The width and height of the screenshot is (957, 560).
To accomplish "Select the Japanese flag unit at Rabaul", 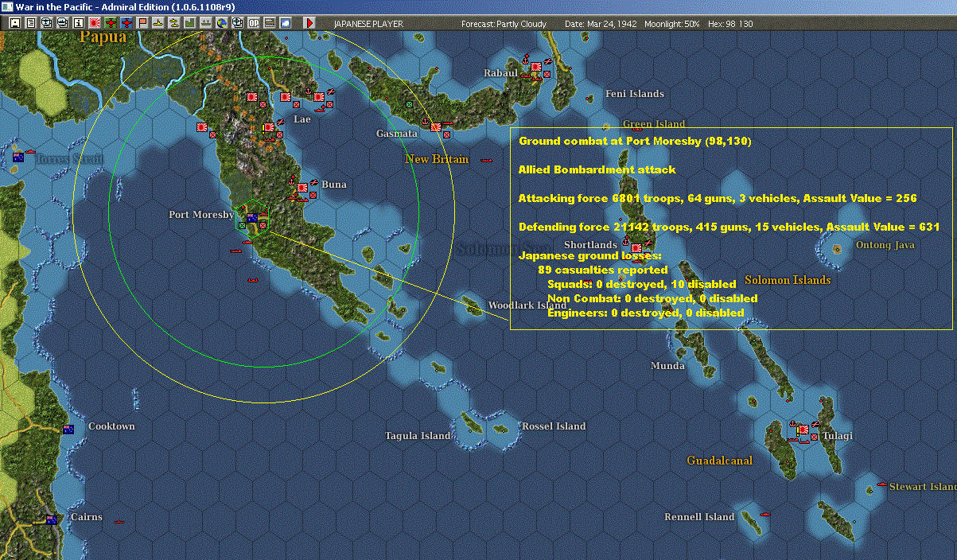I will tap(536, 68).
